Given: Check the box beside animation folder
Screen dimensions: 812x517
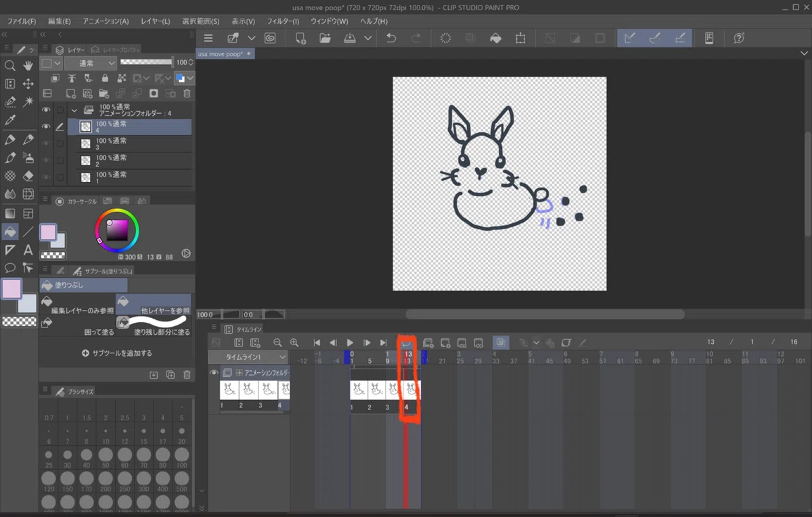Looking at the screenshot, I should point(60,110).
